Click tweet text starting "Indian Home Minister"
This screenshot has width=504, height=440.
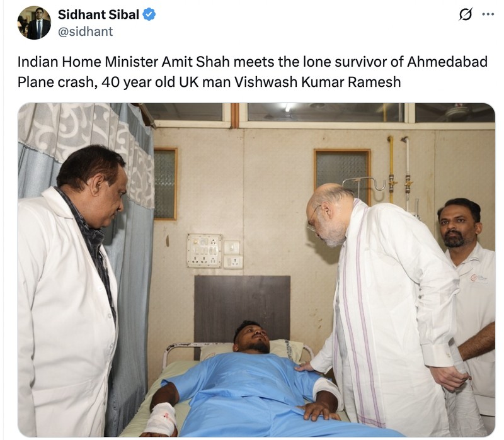[253, 72]
